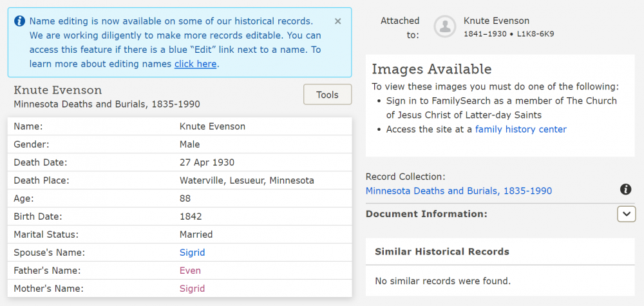Expand Document Information with chevron button
644x306 pixels.
626,214
